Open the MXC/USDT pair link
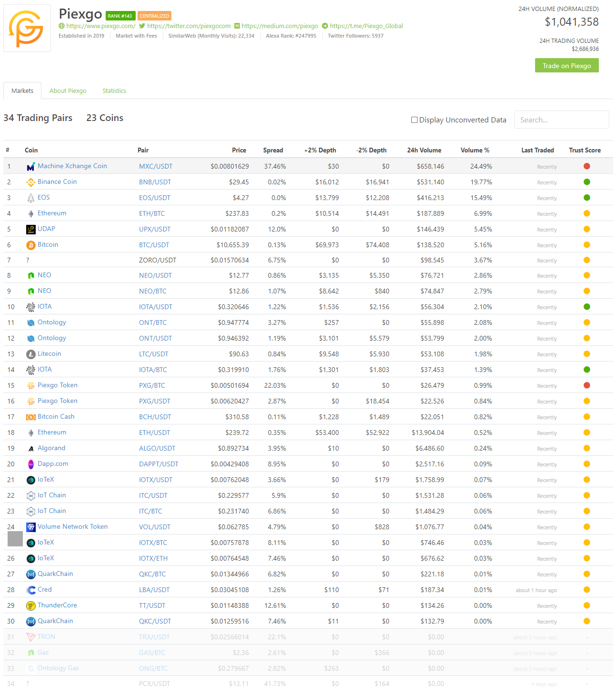The width and height of the screenshot is (616, 695). point(156,167)
